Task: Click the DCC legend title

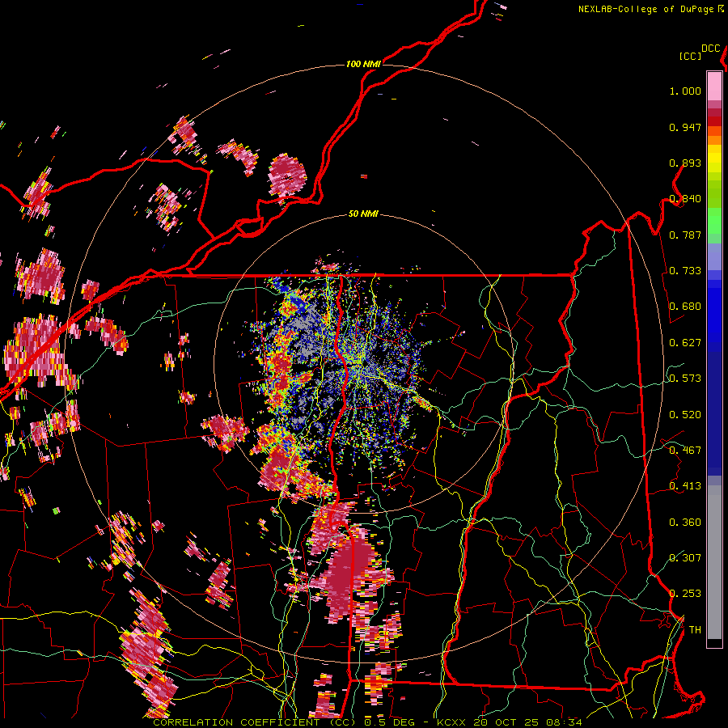Action: [710, 49]
